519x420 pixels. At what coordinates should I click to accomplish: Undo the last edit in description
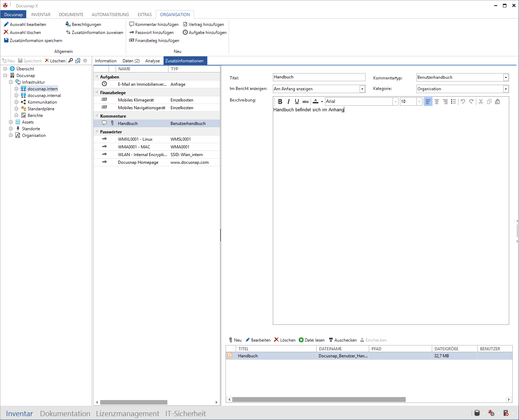pos(463,101)
